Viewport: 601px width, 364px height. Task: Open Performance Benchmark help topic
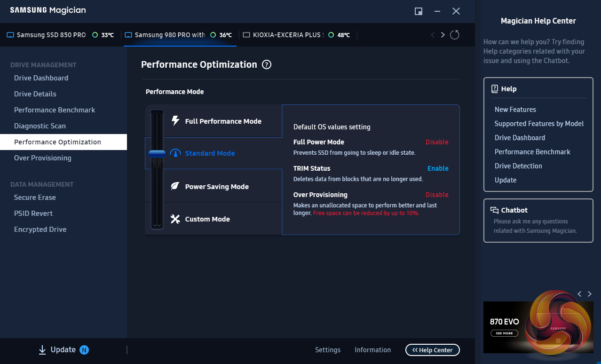532,152
